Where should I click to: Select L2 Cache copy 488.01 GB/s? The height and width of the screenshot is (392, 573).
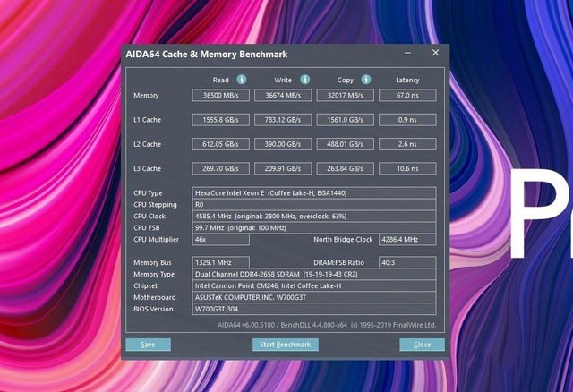click(x=345, y=144)
